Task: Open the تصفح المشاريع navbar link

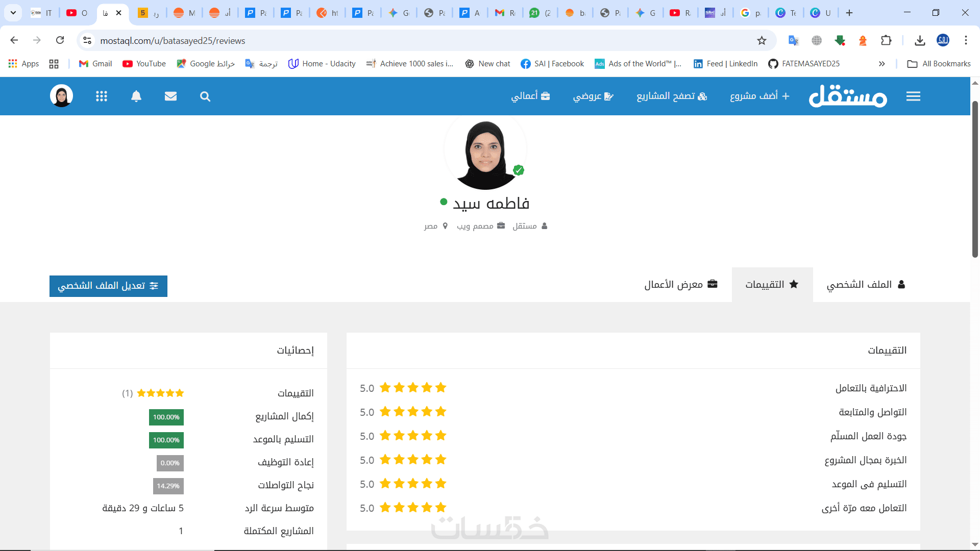Action: [x=671, y=96]
